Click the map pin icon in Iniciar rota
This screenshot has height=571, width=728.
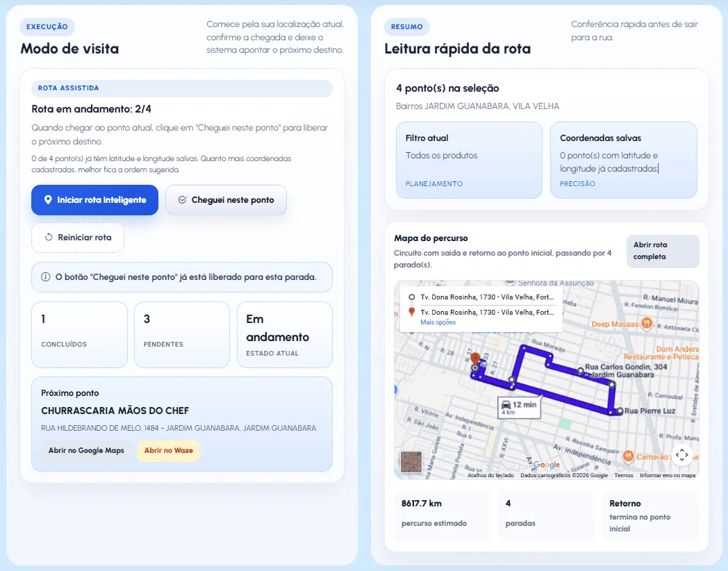48,200
